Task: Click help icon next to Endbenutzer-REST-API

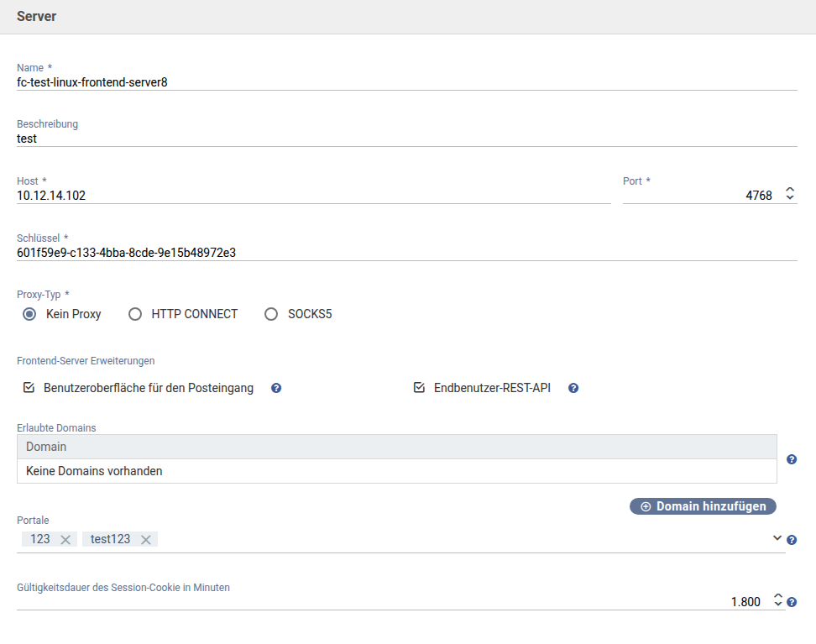Action: [x=573, y=389]
